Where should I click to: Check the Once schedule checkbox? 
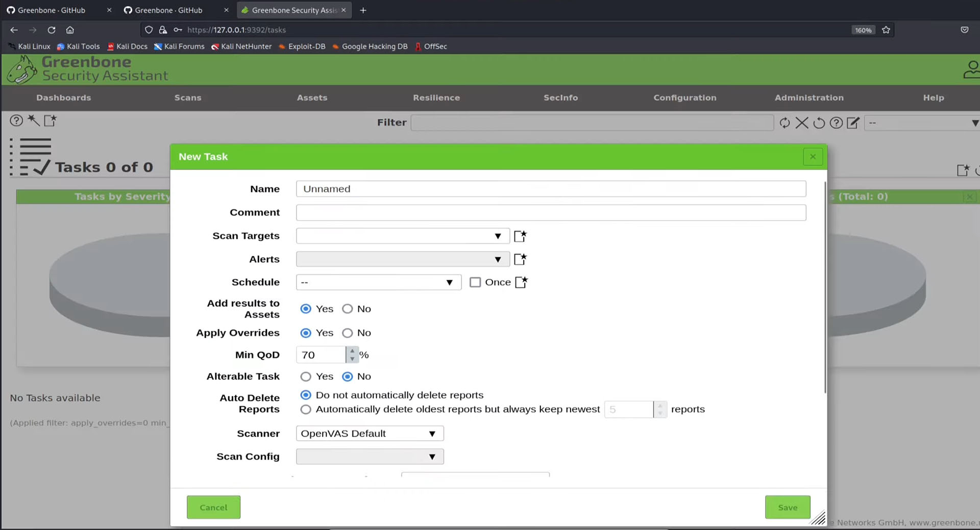[475, 282]
